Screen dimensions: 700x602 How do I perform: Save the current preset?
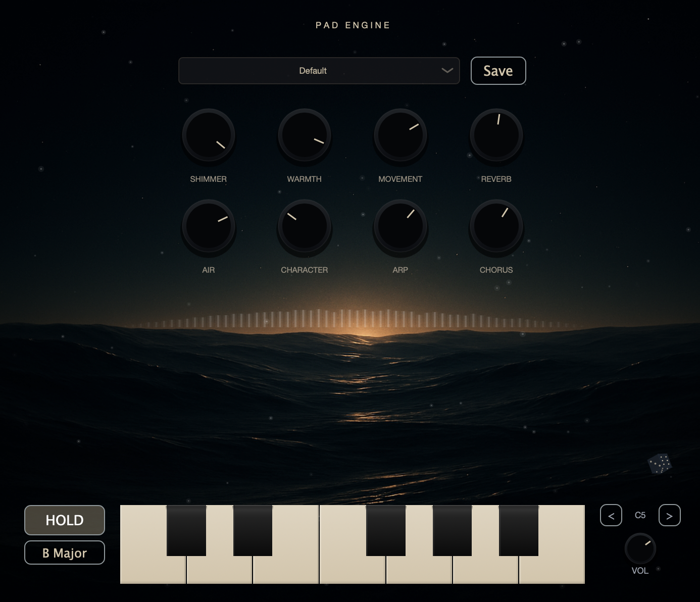pos(498,71)
